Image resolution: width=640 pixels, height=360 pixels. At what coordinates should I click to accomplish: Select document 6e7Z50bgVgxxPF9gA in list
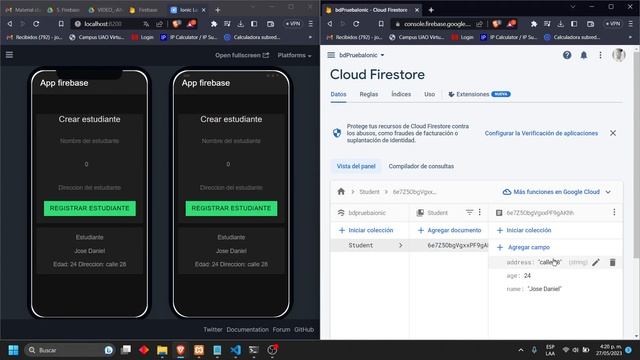449,245
